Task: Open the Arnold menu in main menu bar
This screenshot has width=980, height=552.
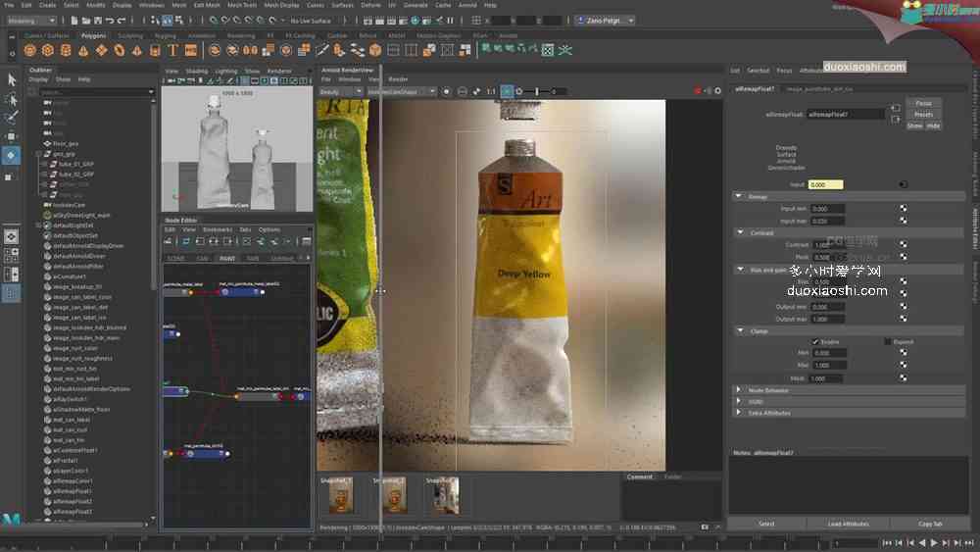Action: click(467, 5)
